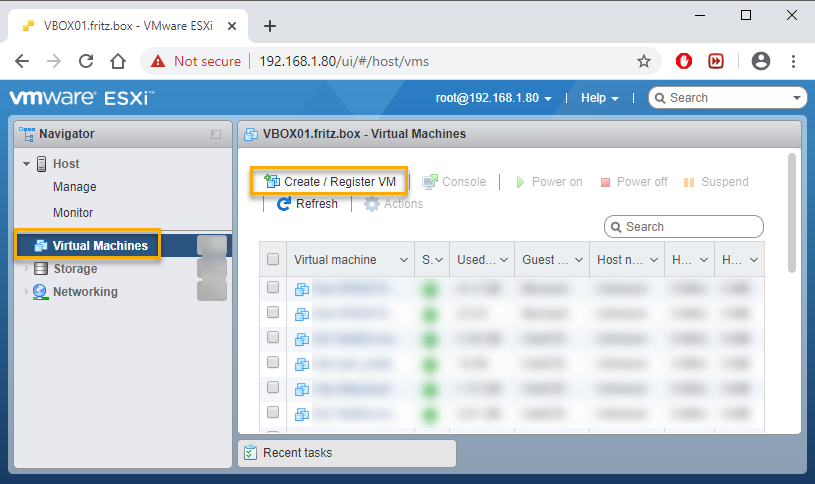
Task: Click the red Power off icon
Action: [605, 182]
